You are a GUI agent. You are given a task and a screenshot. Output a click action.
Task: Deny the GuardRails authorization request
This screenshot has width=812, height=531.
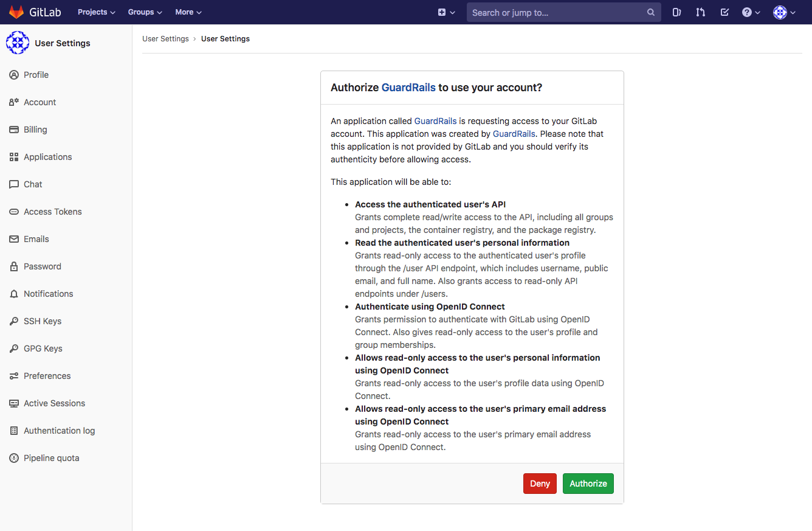(x=540, y=484)
